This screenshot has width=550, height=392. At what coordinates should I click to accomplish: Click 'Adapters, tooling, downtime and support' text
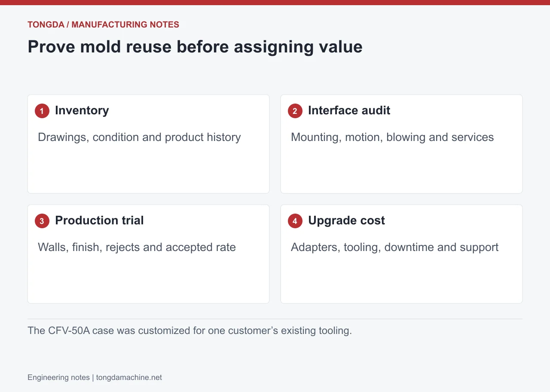[x=394, y=247]
